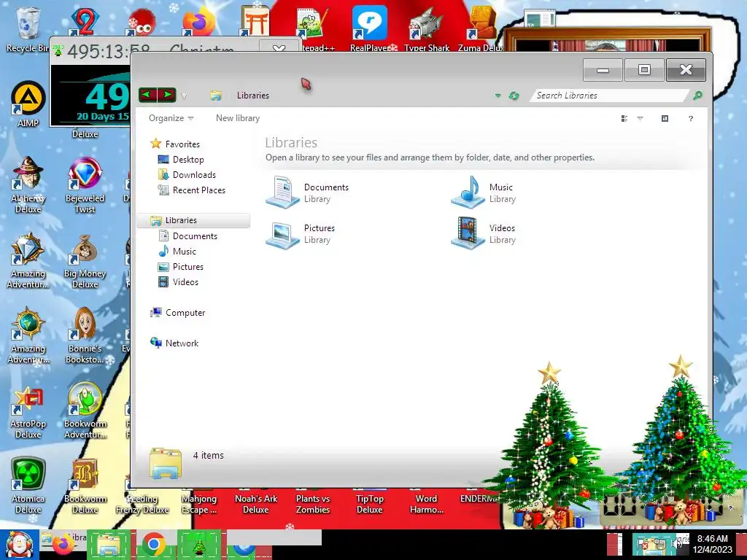Select Bookworm Adventures shortcut
Viewport: 747px width, 560px height.
pyautogui.click(x=85, y=411)
